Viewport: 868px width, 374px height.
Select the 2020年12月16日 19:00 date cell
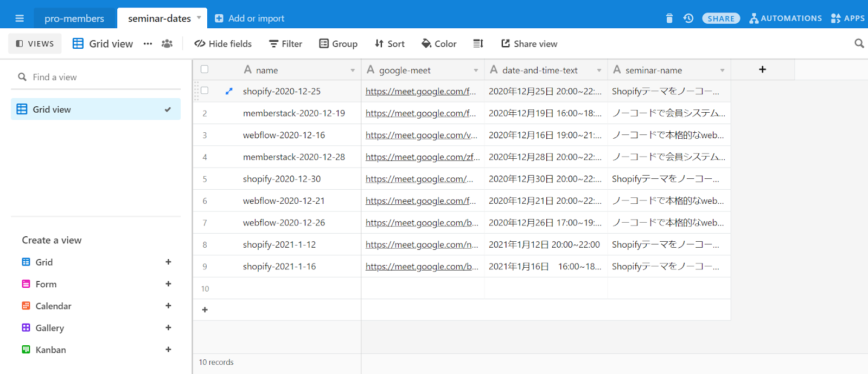point(546,135)
